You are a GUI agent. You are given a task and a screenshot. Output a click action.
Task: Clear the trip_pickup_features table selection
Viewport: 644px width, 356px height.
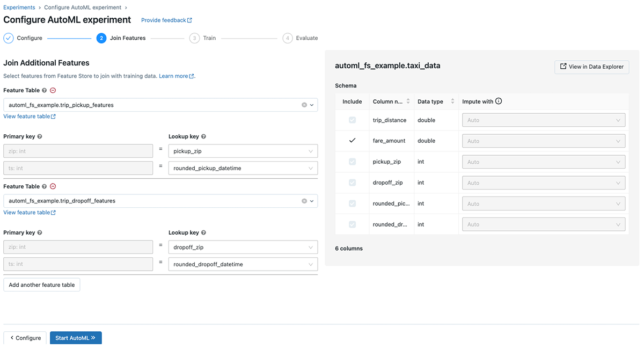304,105
